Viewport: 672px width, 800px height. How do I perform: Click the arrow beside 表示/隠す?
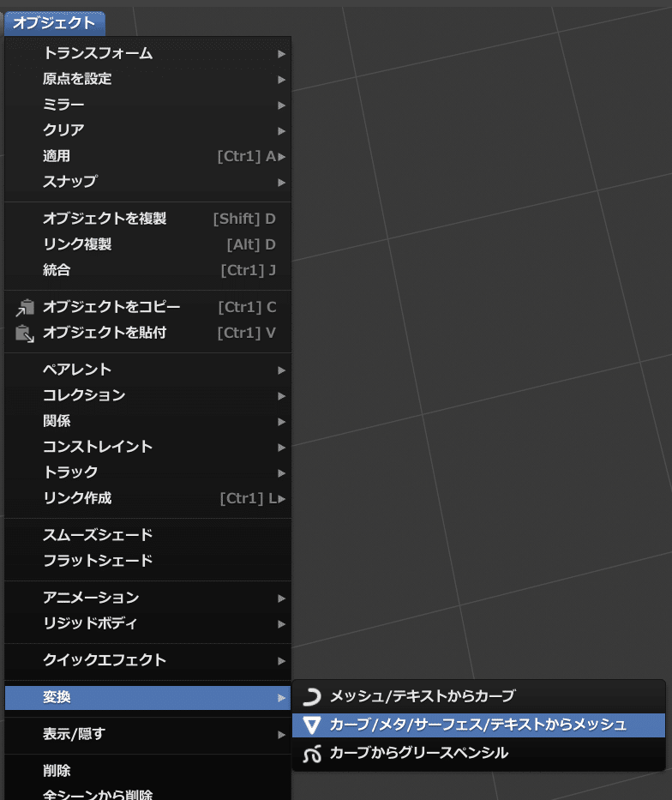click(x=281, y=735)
